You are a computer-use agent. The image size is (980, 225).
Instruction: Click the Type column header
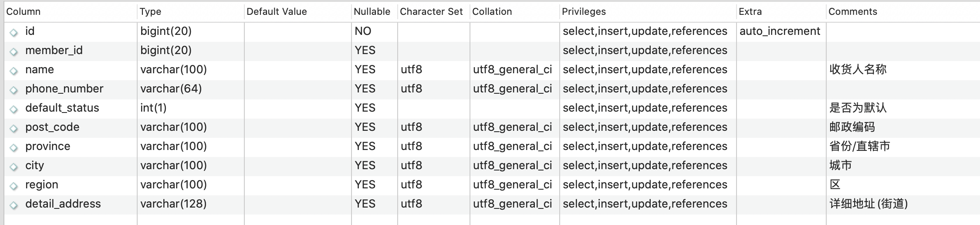tap(151, 12)
